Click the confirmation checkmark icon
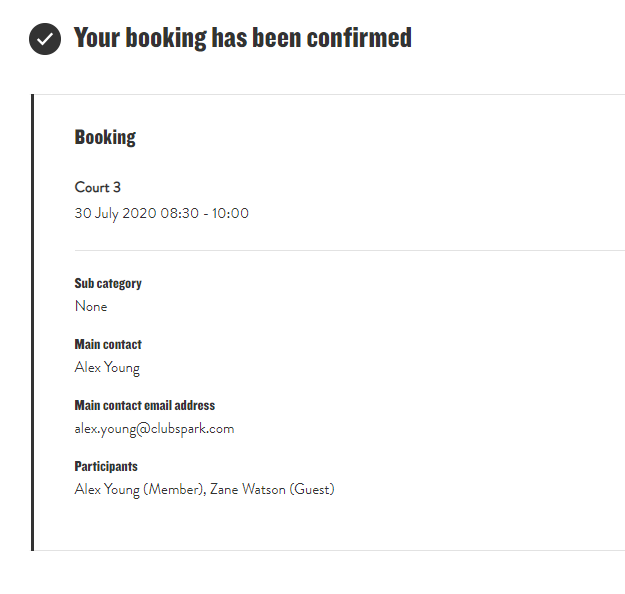The width and height of the screenshot is (625, 594). click(x=45, y=39)
